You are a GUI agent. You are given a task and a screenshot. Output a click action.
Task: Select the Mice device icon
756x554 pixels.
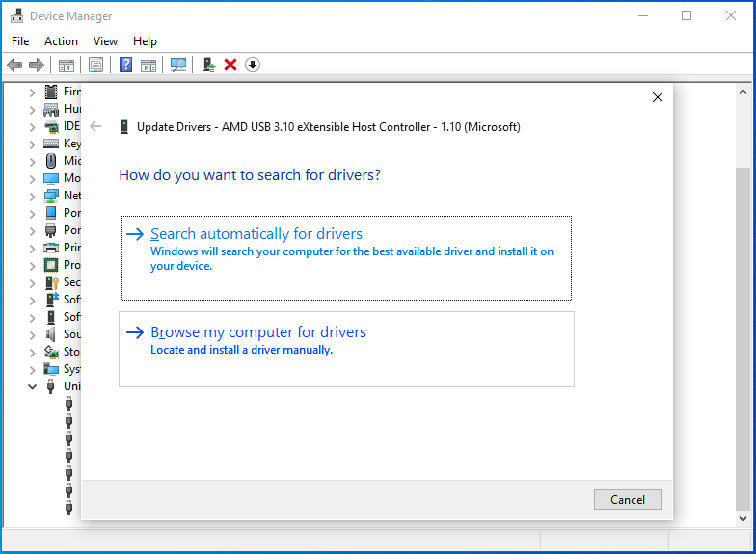point(51,160)
